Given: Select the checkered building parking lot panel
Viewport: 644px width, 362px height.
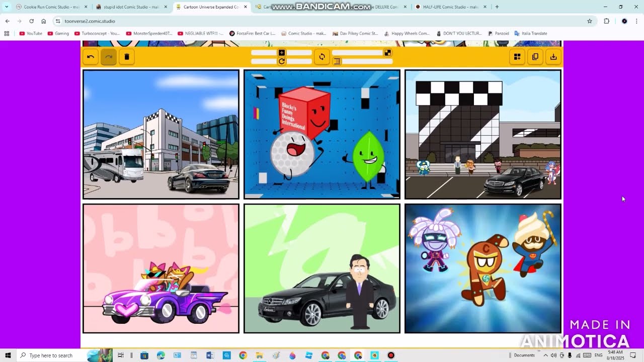Looking at the screenshot, I should click(483, 134).
